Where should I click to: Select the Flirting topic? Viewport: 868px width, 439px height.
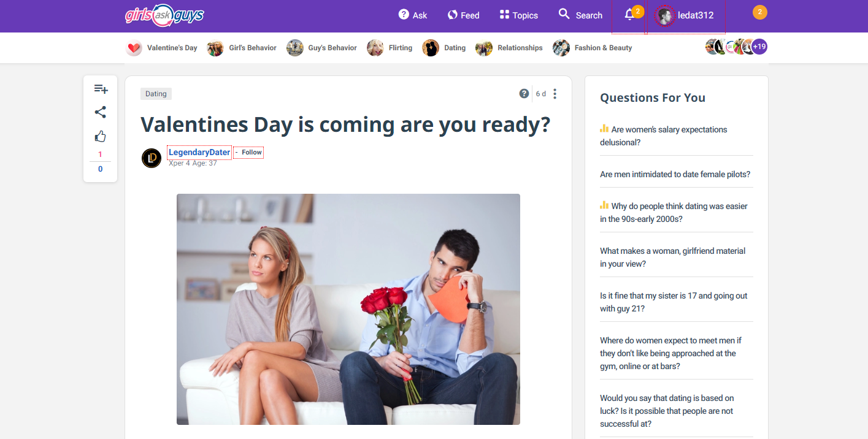tap(390, 48)
